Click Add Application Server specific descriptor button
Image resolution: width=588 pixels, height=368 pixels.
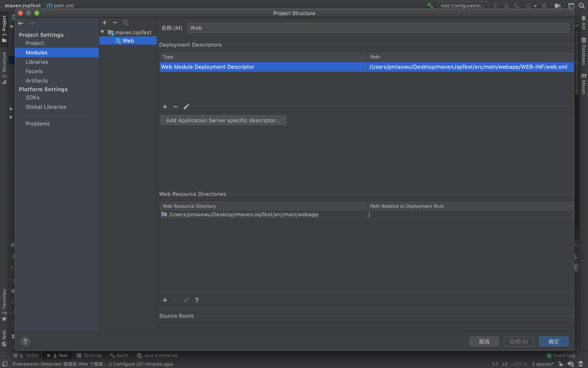(x=223, y=120)
